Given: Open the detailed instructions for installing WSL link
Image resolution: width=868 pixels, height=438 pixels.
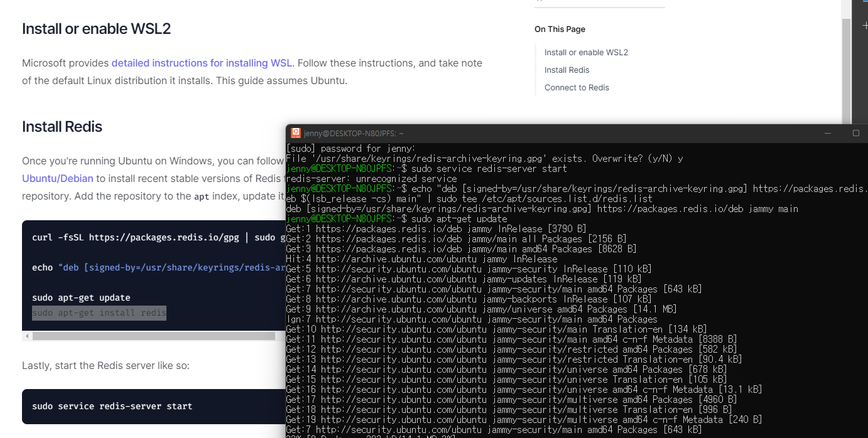Looking at the screenshot, I should (202, 63).
